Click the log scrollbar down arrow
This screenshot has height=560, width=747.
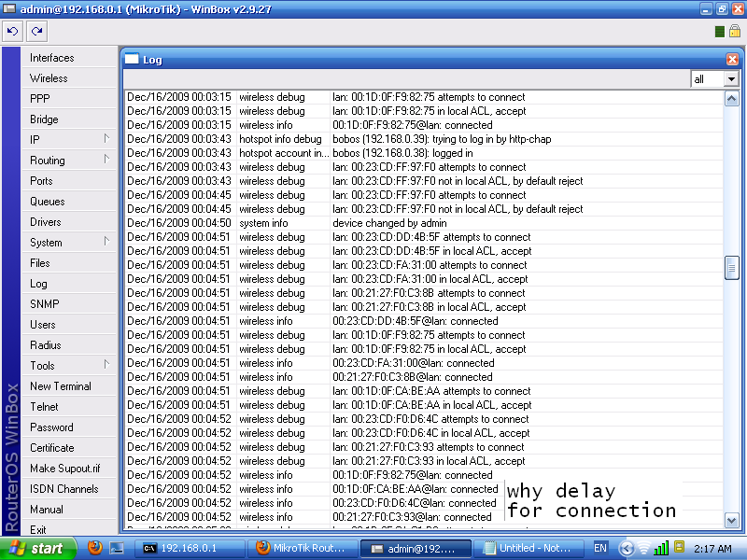732,520
